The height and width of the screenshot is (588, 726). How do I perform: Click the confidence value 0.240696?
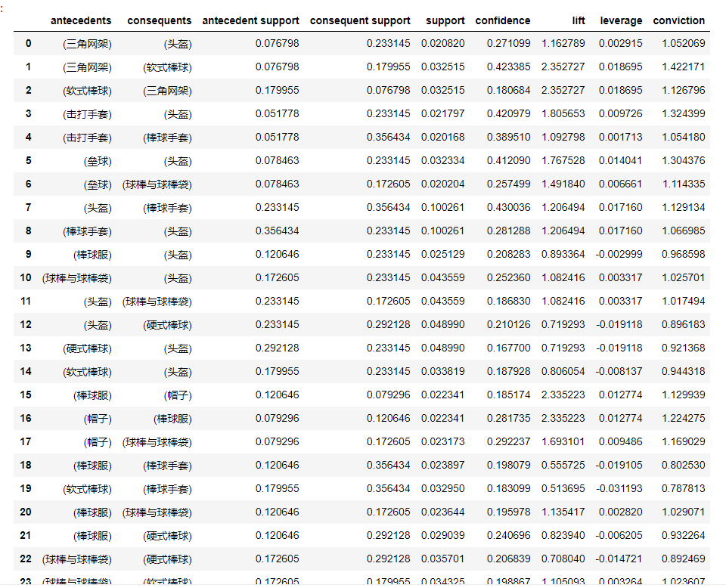point(508,535)
